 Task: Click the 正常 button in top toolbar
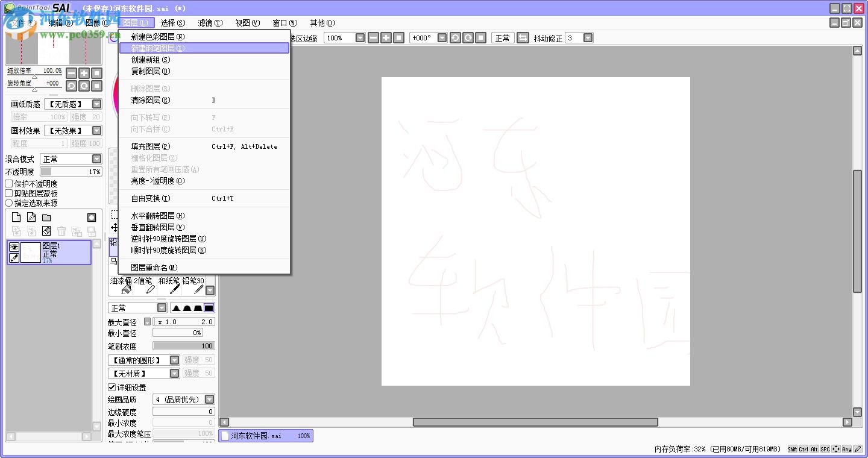(x=503, y=37)
